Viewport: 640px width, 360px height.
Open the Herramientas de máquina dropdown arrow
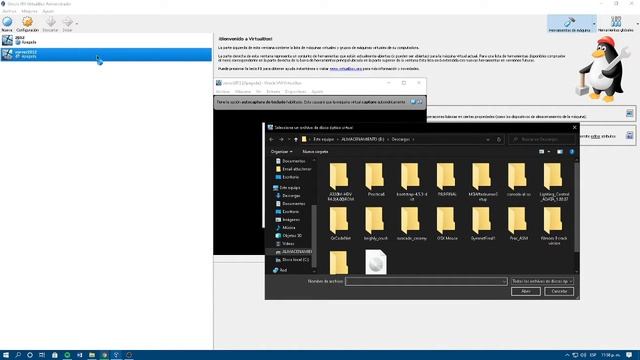click(594, 24)
